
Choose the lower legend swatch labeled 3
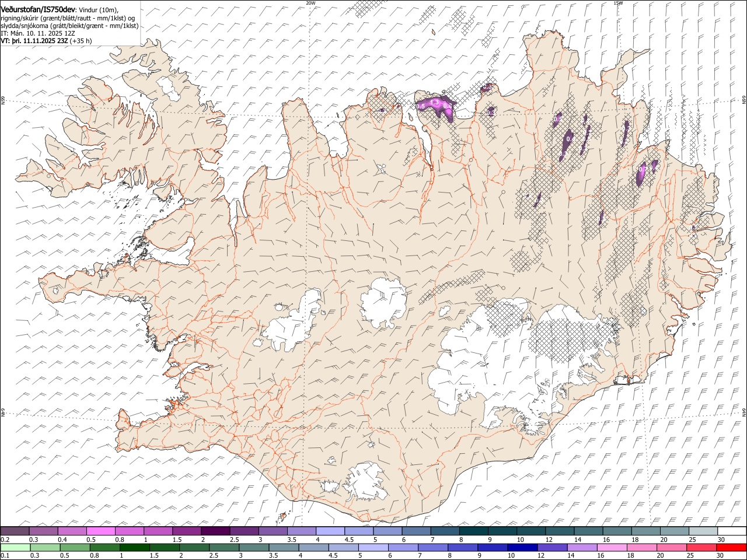[253, 547]
